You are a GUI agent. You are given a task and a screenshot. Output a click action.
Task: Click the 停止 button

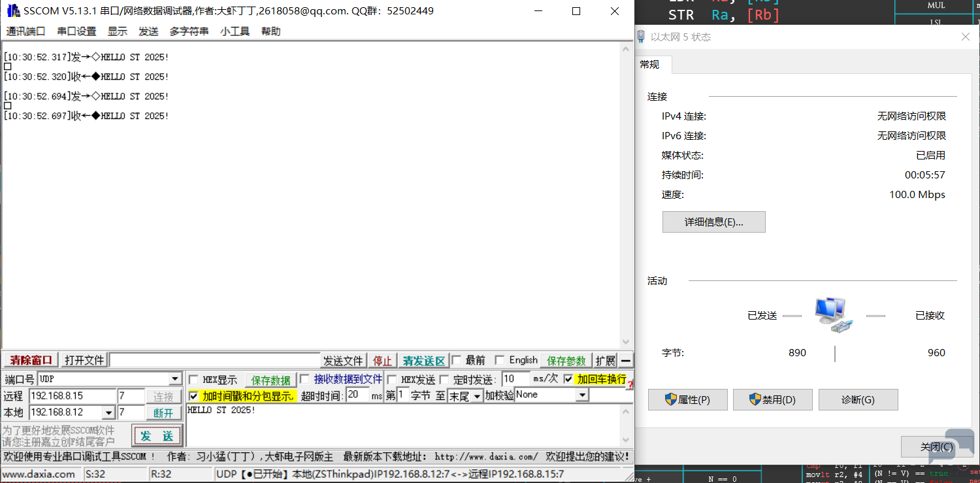[383, 361]
